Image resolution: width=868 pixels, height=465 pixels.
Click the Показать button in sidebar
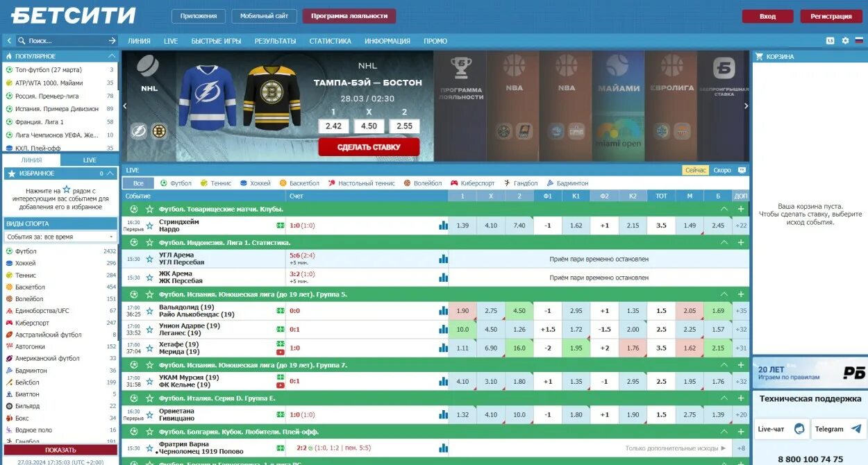(60, 450)
